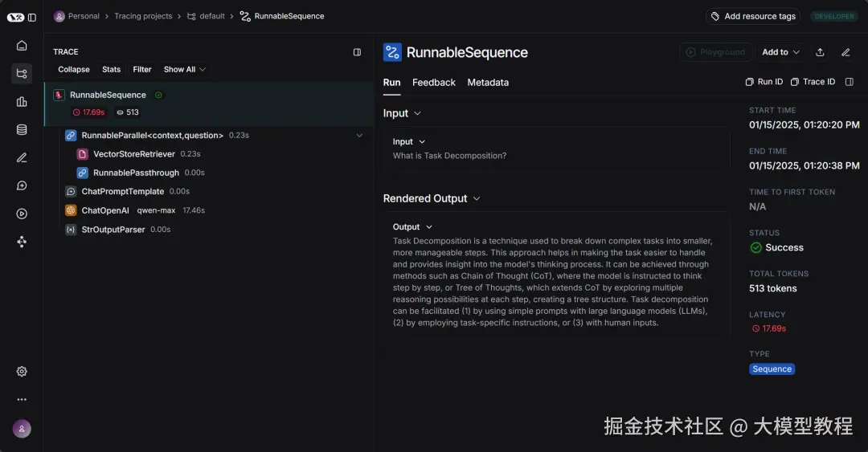Image resolution: width=868 pixels, height=452 pixels.
Task: Copy the Trace ID
Action: (x=813, y=82)
